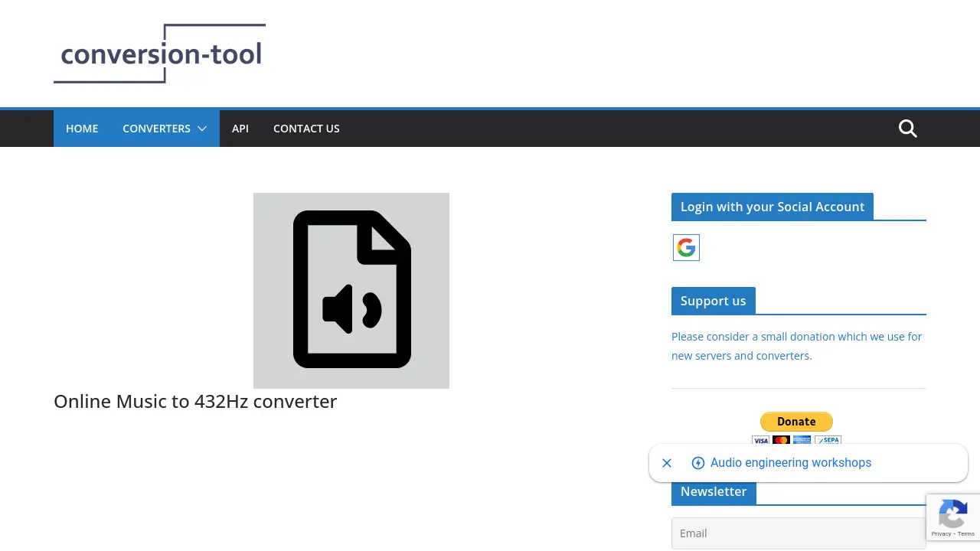Click the lightning bolt ad icon
The height and width of the screenshot is (551, 980).
698,463
